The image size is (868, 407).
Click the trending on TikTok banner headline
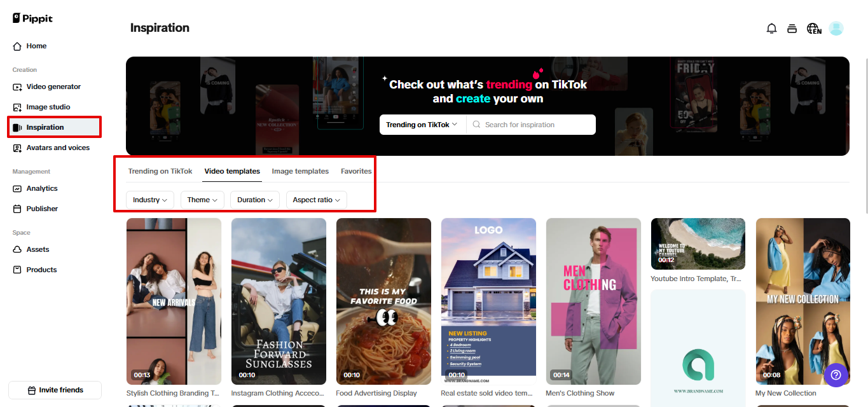(x=488, y=92)
